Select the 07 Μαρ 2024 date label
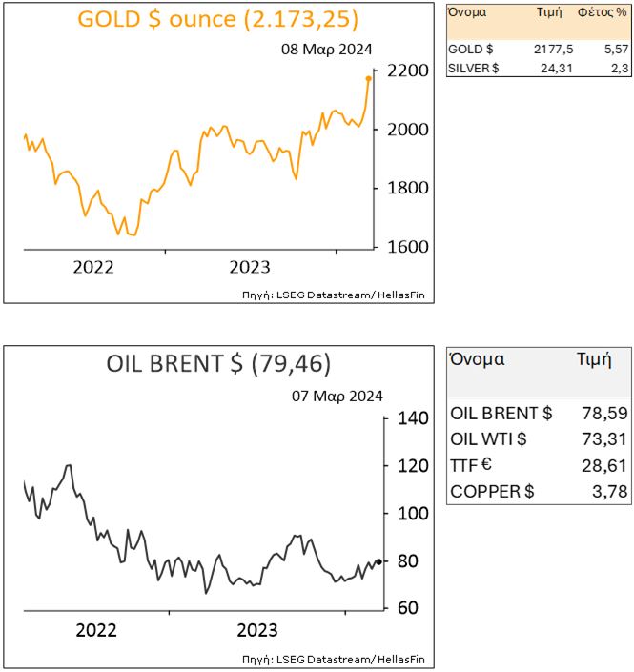Screen dimensions: 634x672 [x=337, y=396]
